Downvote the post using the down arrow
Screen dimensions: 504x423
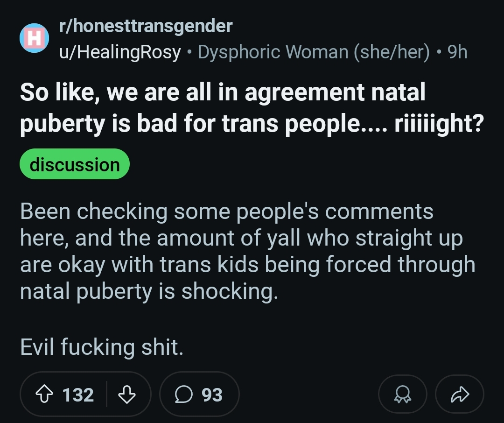pos(126,395)
